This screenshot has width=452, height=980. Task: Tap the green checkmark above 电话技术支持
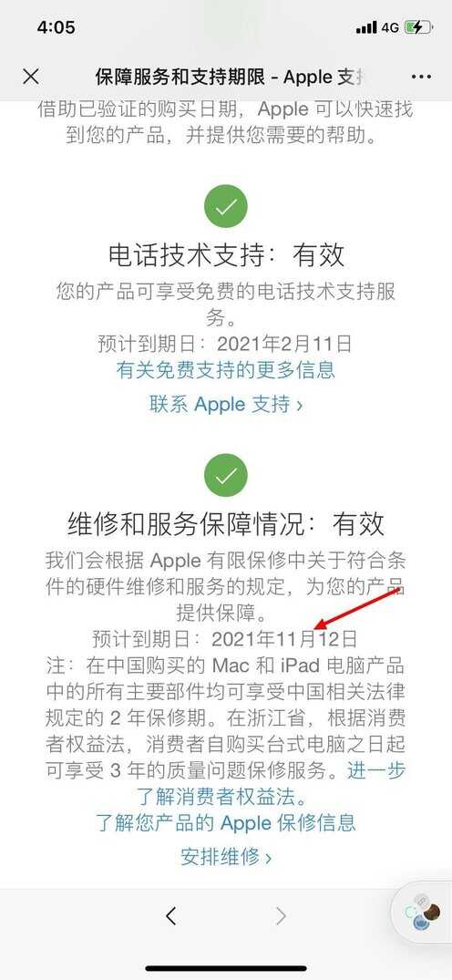click(x=226, y=207)
